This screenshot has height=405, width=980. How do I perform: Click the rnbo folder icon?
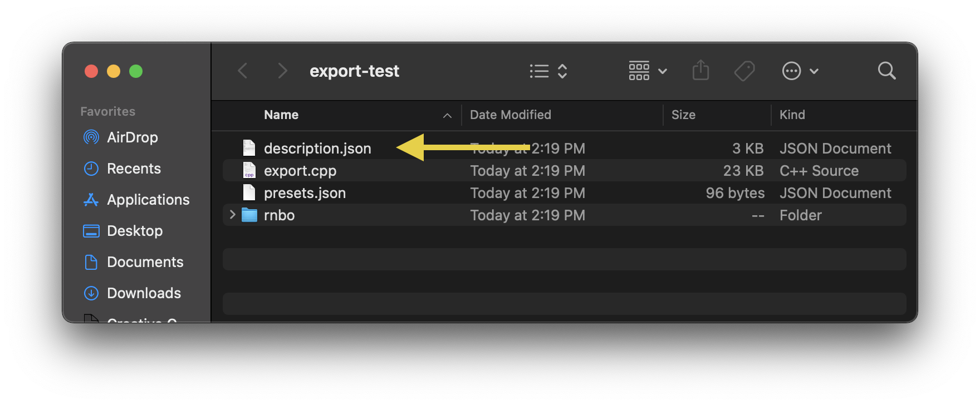(249, 215)
